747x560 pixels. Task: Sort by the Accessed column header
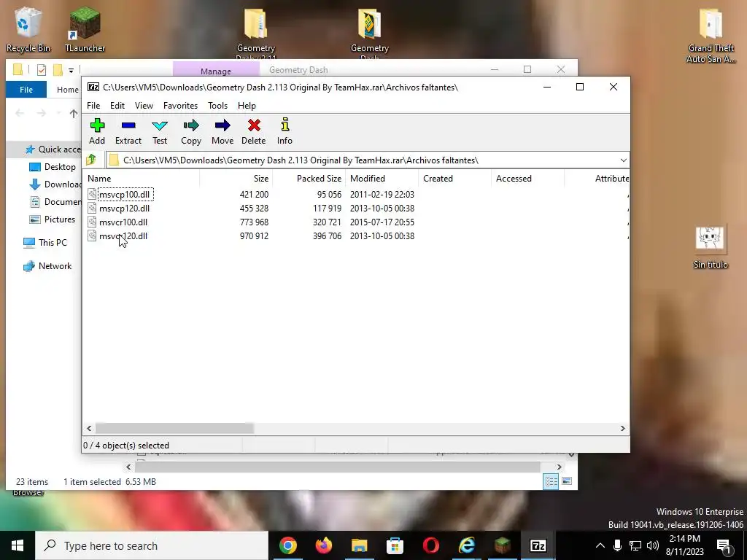(528, 179)
